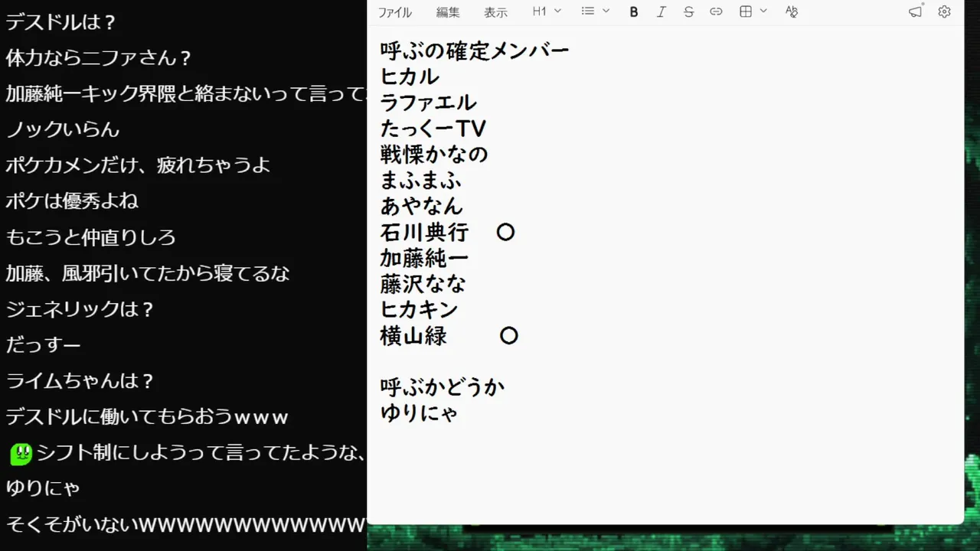This screenshot has height=551, width=980.
Task: Click chat comment ライムちゃんは？
Action: tap(80, 381)
